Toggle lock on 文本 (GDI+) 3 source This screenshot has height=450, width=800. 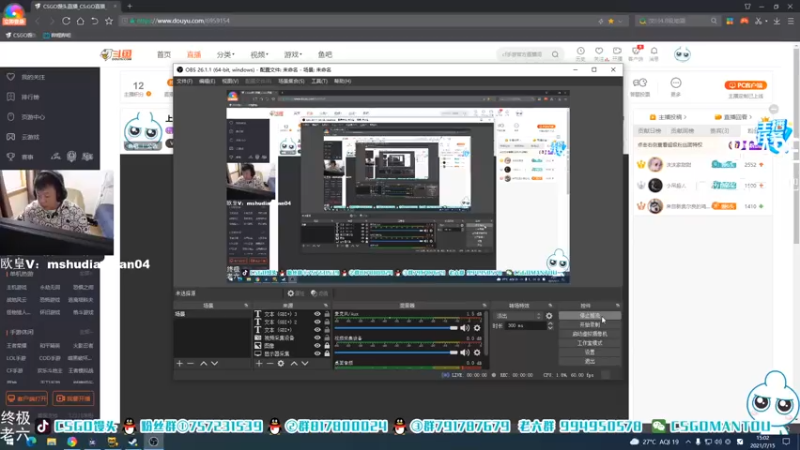pyautogui.click(x=327, y=314)
